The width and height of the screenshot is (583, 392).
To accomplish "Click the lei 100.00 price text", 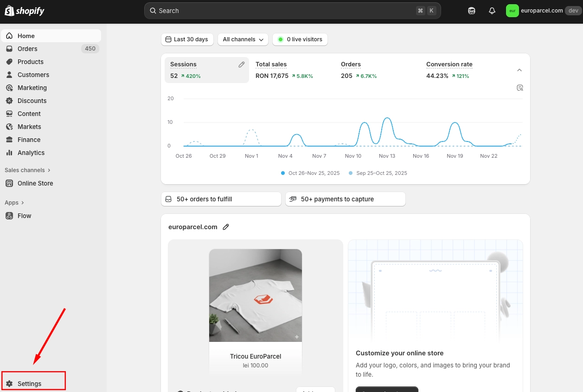I will [x=256, y=366].
